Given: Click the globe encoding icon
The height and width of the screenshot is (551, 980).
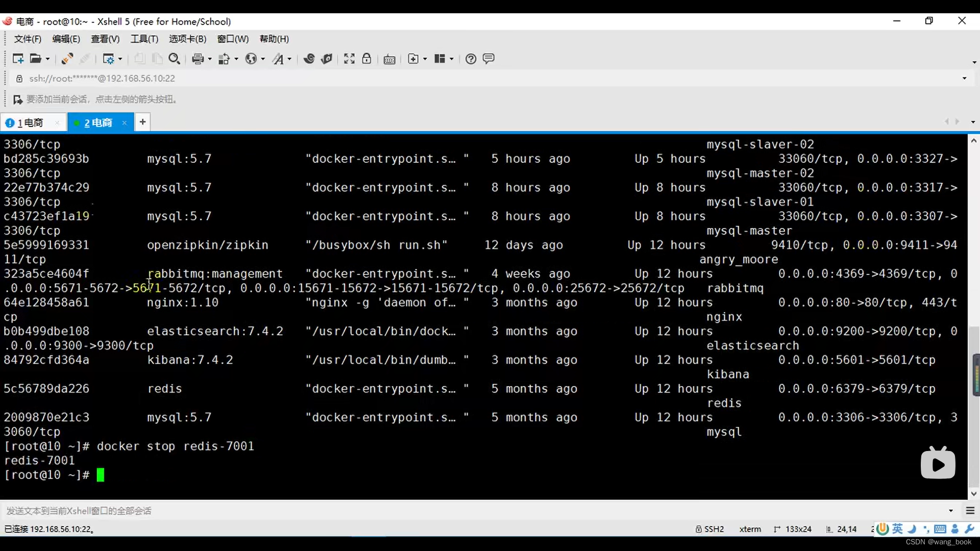Looking at the screenshot, I should (251, 59).
